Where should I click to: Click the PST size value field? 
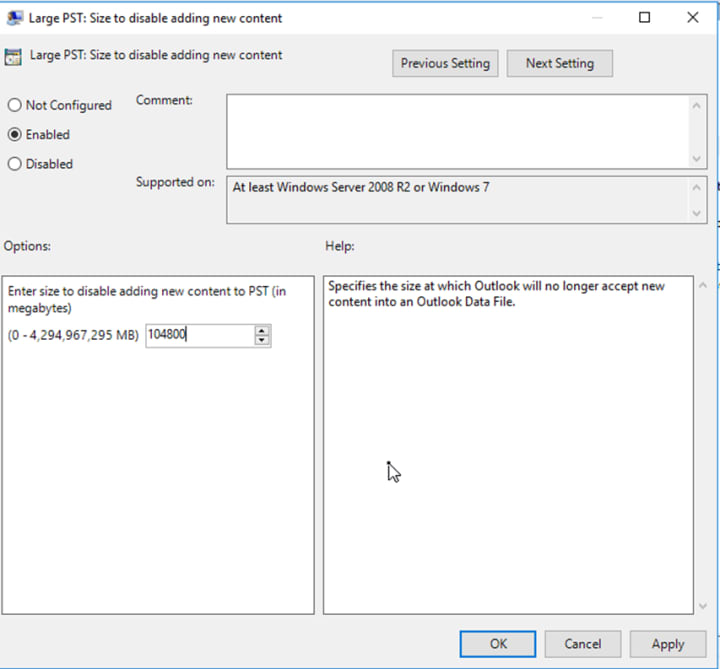tap(200, 335)
